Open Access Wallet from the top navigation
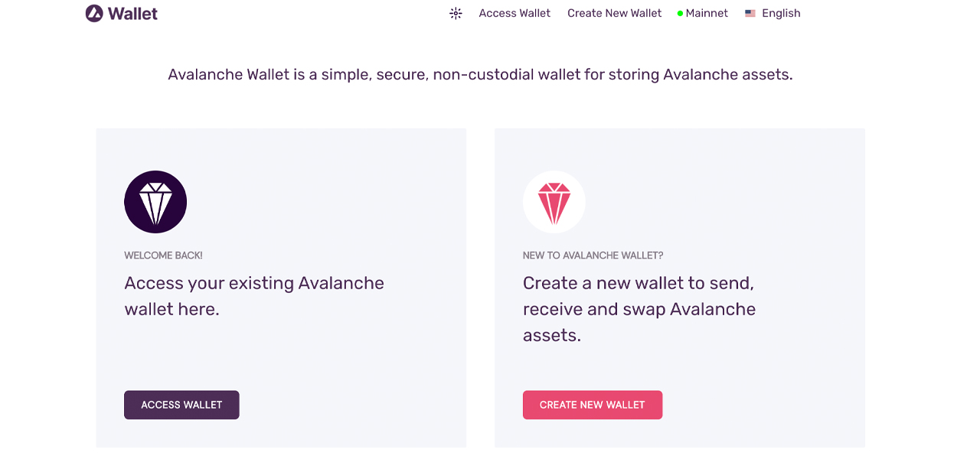The height and width of the screenshot is (459, 980). 514,13
